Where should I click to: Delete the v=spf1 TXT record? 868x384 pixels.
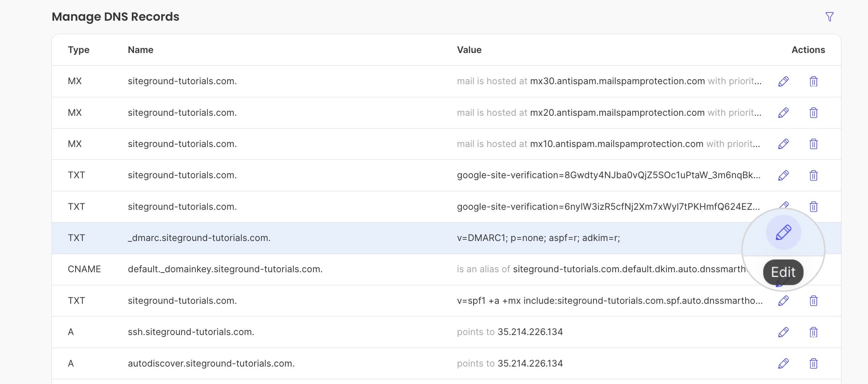coord(814,301)
